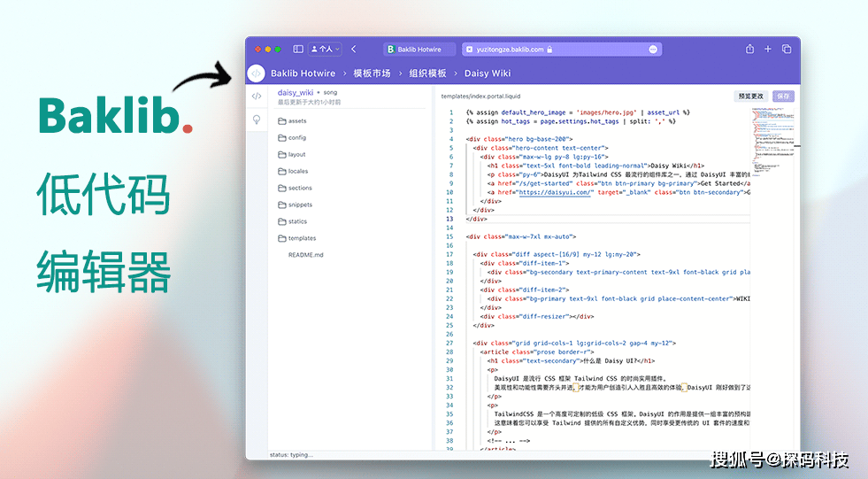This screenshot has height=479, width=868.
Task: Select the lightbulb sidebar icon
Action: click(x=257, y=120)
